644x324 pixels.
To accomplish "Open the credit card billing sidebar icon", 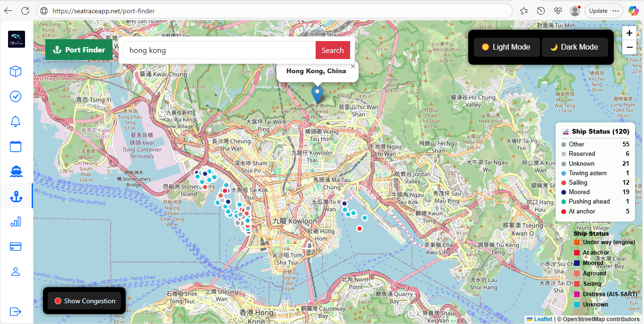I will coord(16,247).
